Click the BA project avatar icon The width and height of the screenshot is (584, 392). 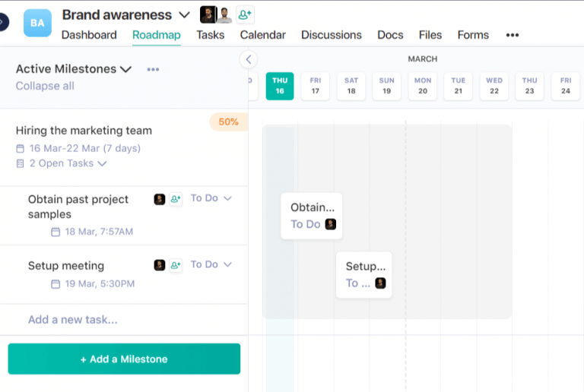tap(37, 23)
